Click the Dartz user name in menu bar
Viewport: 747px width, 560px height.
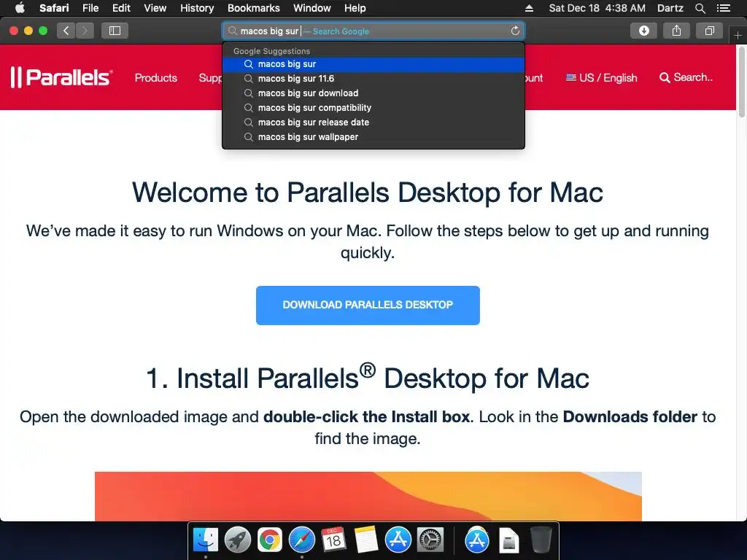point(670,8)
